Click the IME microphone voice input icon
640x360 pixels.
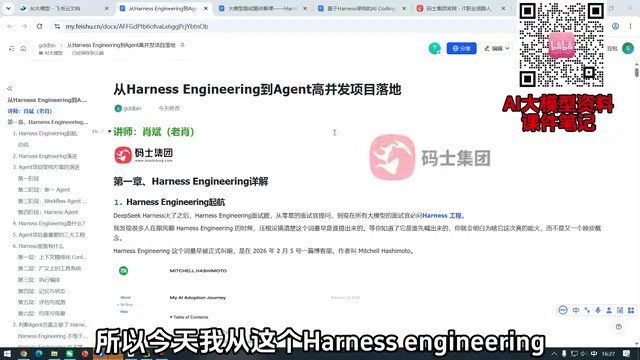[598, 310]
